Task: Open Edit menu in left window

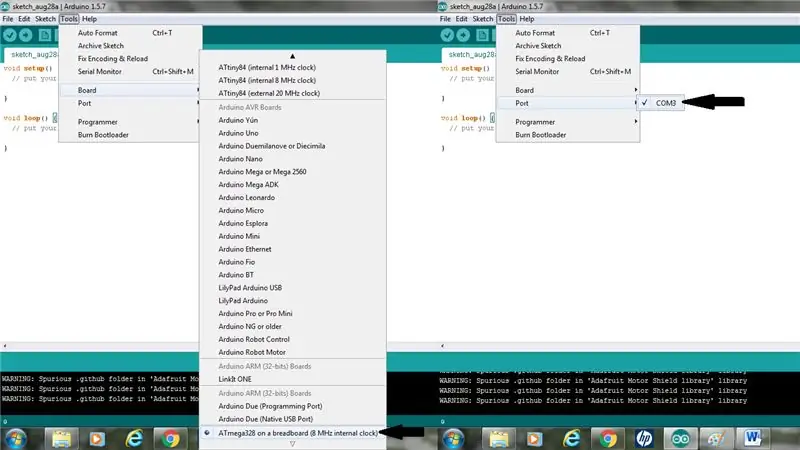Action: click(24, 19)
